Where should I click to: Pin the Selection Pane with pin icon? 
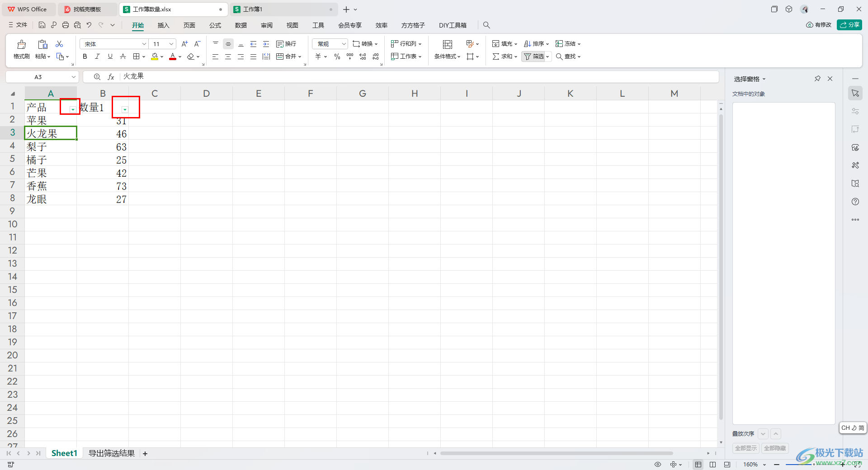tap(817, 79)
